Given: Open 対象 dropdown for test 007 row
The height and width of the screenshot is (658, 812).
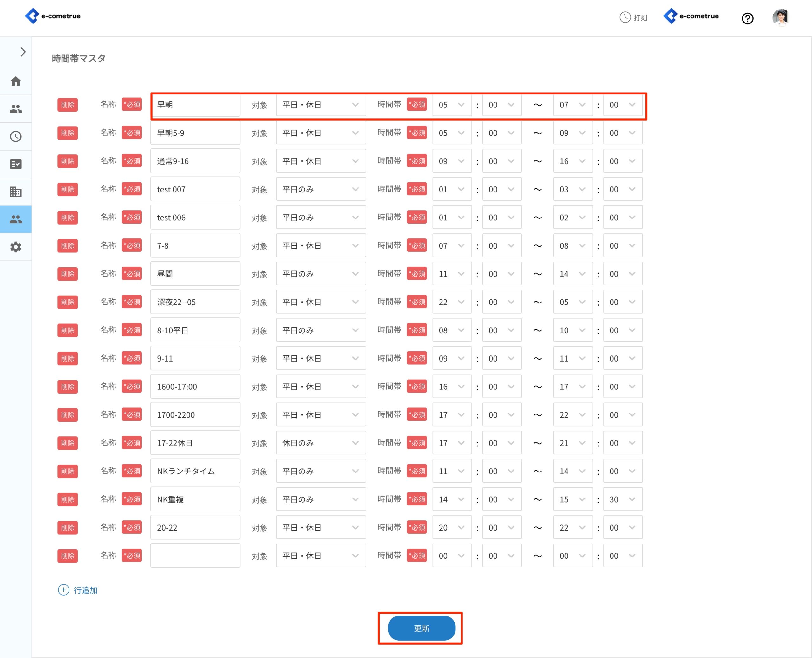Looking at the screenshot, I should click(x=320, y=189).
